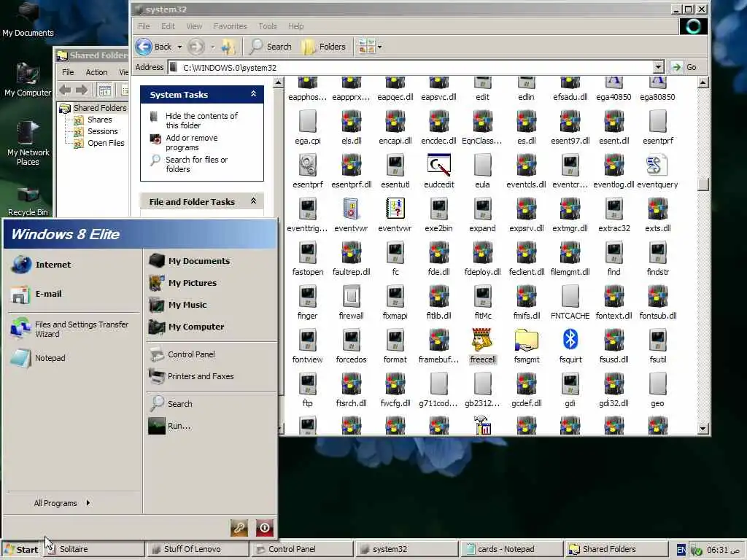747x560 pixels.
Task: Open the Views dropdown arrow
Action: coord(379,47)
